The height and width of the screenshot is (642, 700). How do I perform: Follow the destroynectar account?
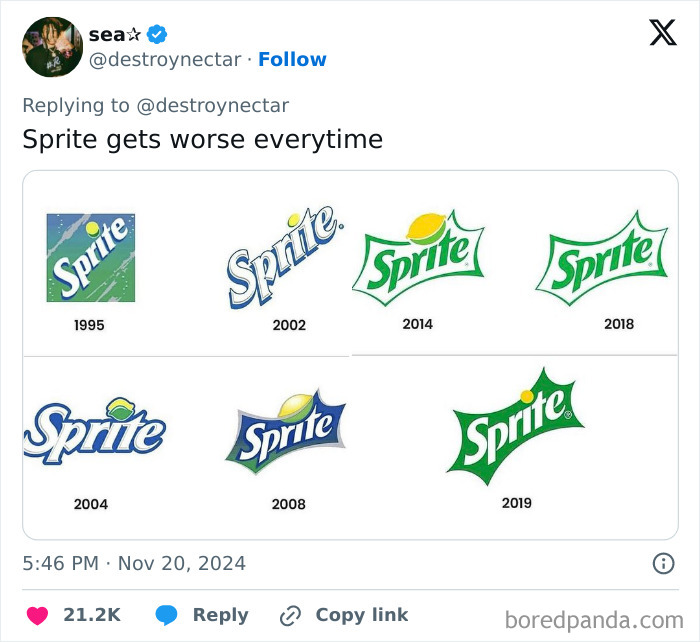292,60
